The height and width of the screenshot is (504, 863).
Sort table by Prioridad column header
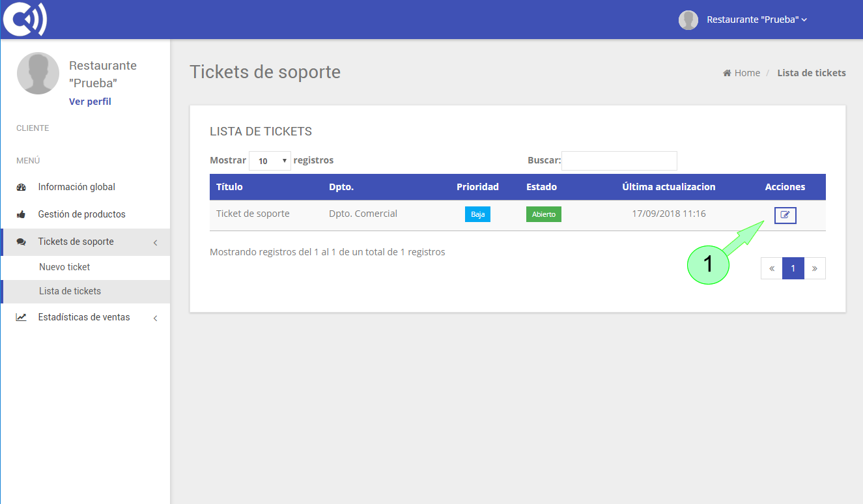[x=477, y=187]
